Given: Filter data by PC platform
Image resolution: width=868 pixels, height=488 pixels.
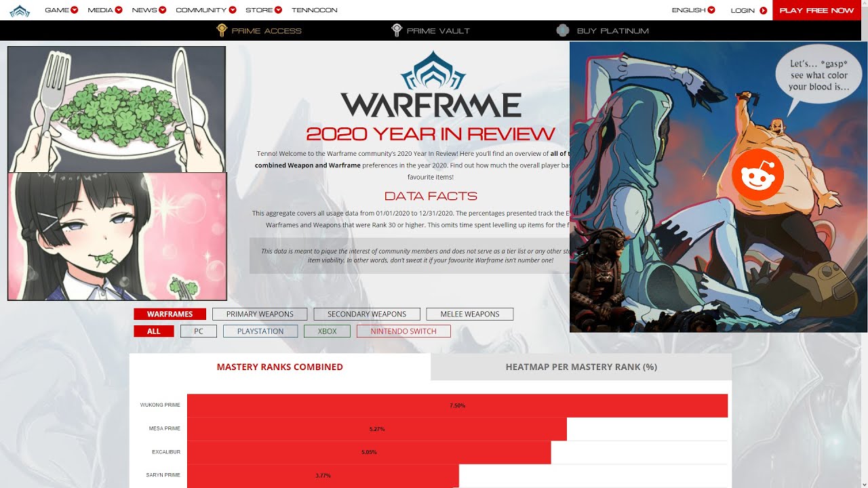Looking at the screenshot, I should click(199, 331).
